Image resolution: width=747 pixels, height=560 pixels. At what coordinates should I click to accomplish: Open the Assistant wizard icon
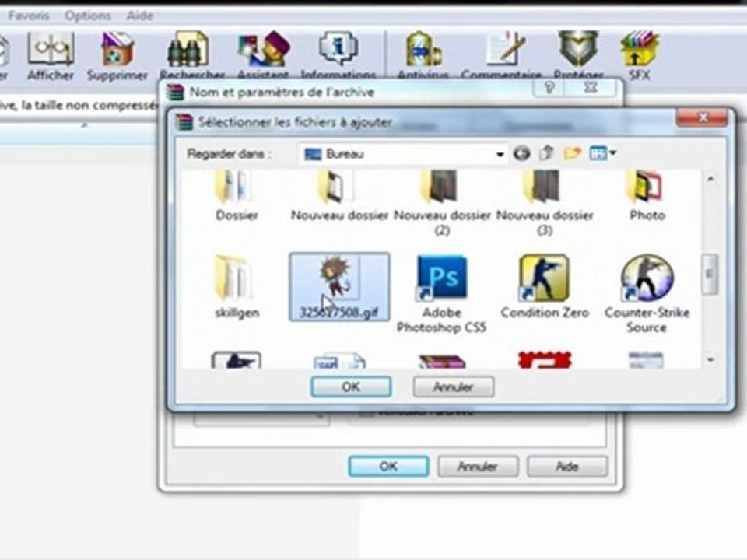pos(262,54)
